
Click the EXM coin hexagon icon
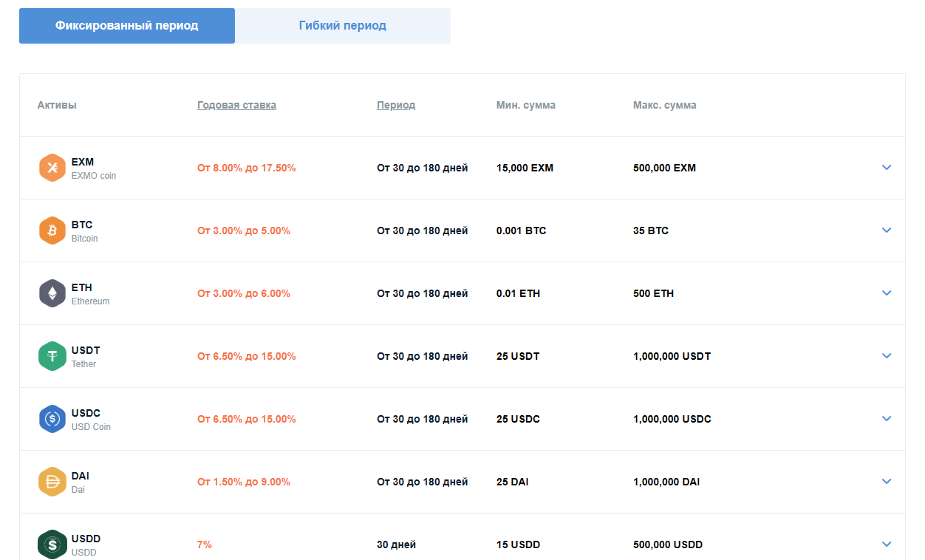(x=52, y=168)
